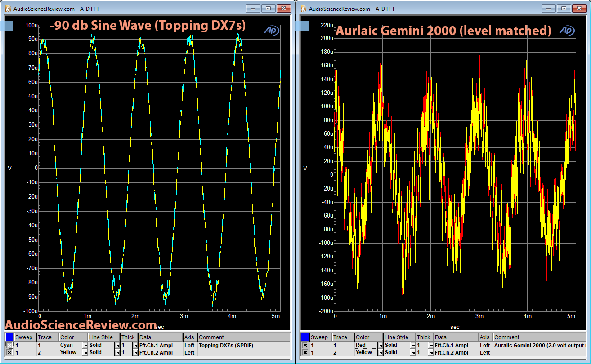Click the Trace column header in the Topping window
The image size is (591, 364).
pos(47,337)
